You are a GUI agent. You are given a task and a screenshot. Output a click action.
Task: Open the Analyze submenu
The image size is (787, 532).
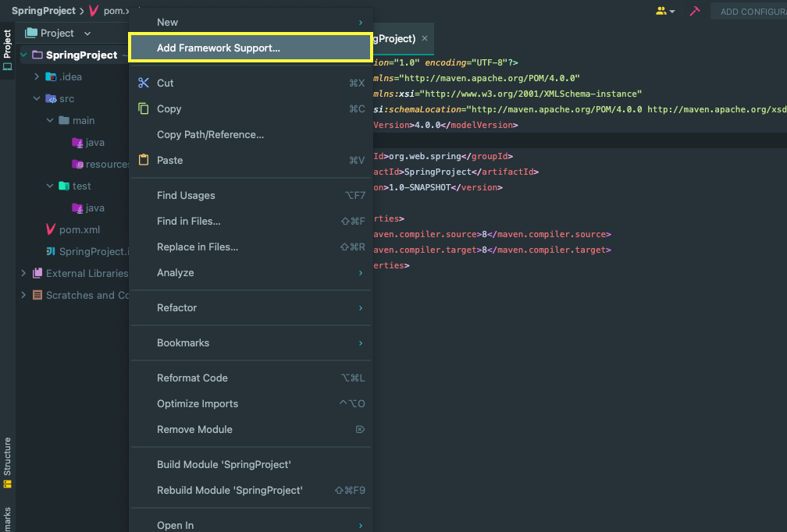coord(250,273)
